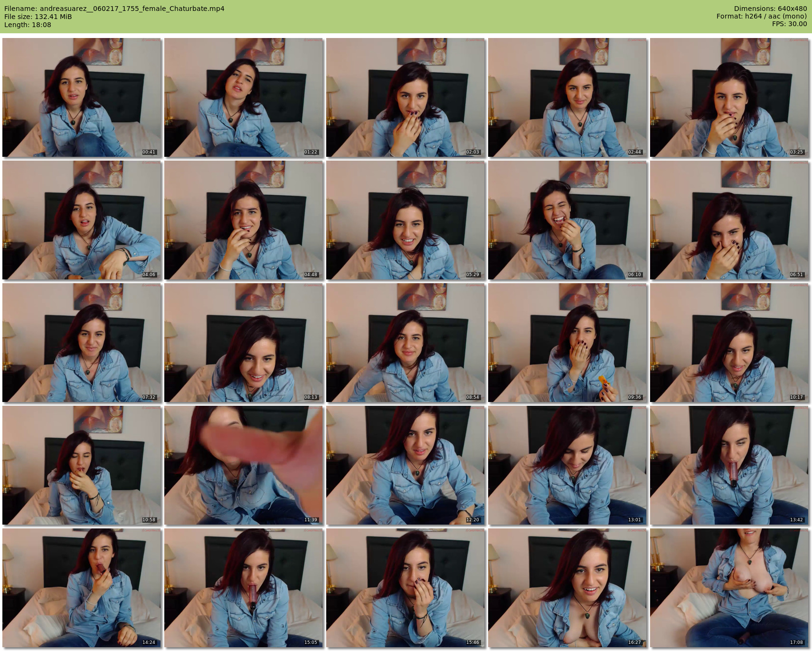Click the frame marked 05:29
This screenshot has width=812, height=651.
point(406,220)
